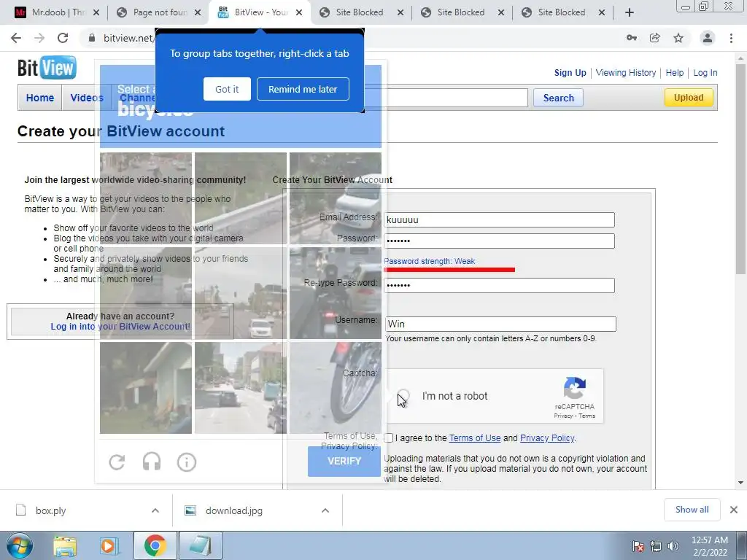Select the center captcha image tile
The height and width of the screenshot is (560, 747).
241,293
